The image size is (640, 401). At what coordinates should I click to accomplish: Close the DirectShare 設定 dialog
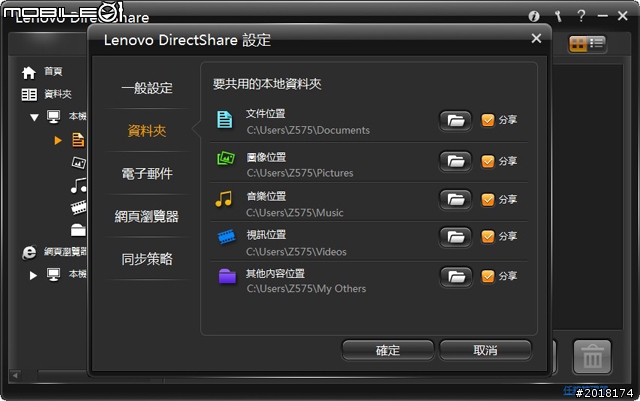coord(536,38)
